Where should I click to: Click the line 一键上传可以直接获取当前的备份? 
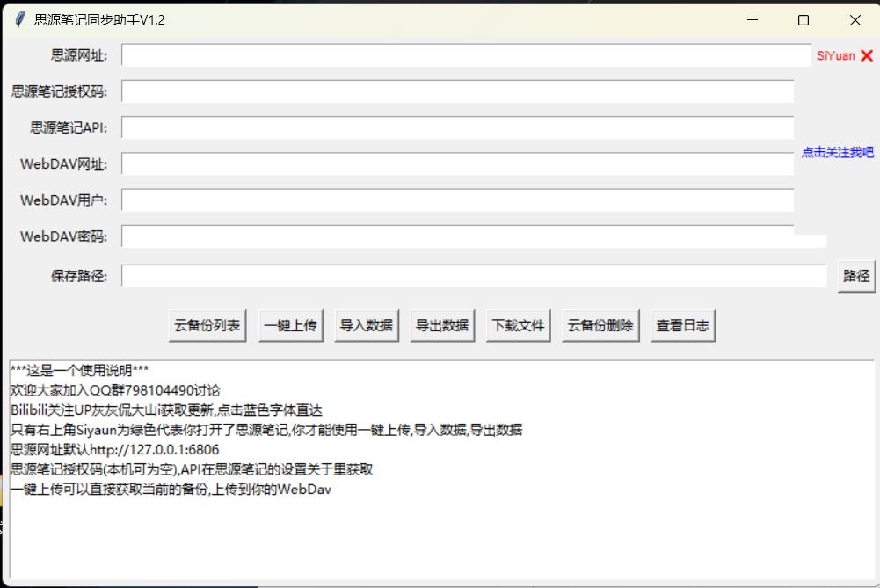171,490
